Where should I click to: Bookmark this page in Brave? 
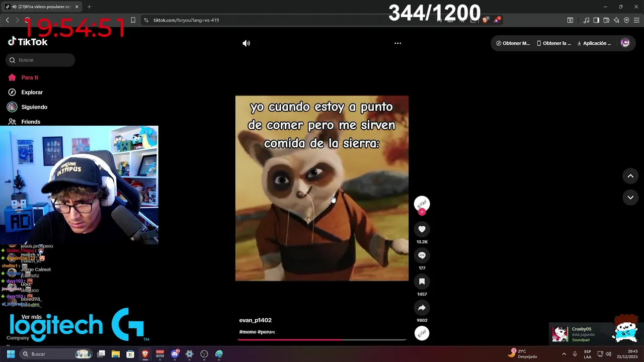click(x=133, y=20)
